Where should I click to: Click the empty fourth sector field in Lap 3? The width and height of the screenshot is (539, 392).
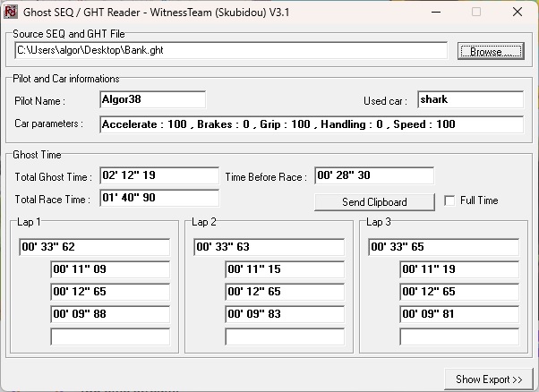tap(459, 337)
